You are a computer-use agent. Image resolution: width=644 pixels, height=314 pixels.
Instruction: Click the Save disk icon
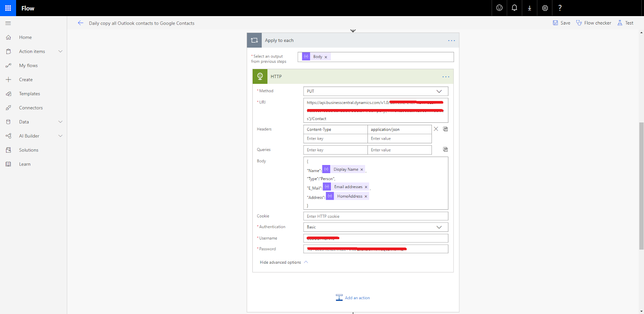tap(555, 23)
